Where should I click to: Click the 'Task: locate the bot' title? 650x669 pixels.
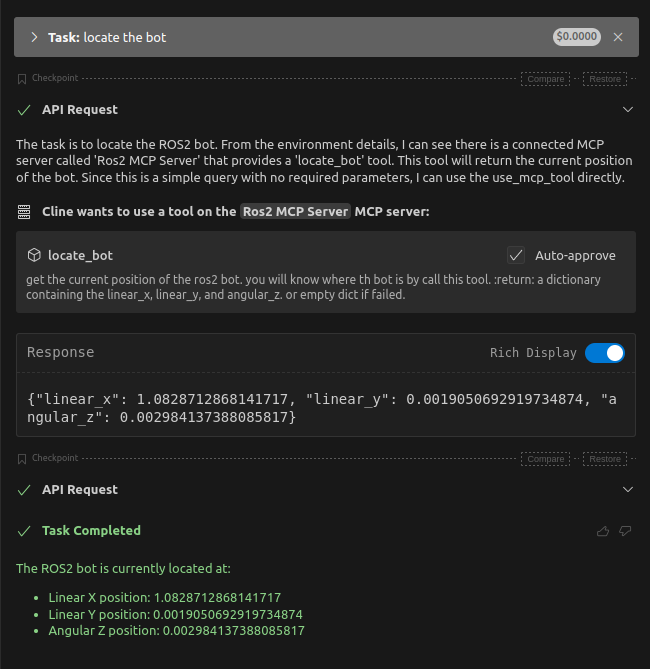107,38
